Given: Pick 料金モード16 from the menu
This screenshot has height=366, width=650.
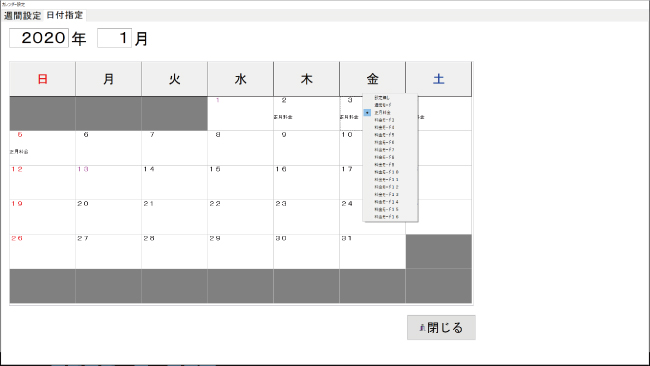Looking at the screenshot, I should pos(390,217).
